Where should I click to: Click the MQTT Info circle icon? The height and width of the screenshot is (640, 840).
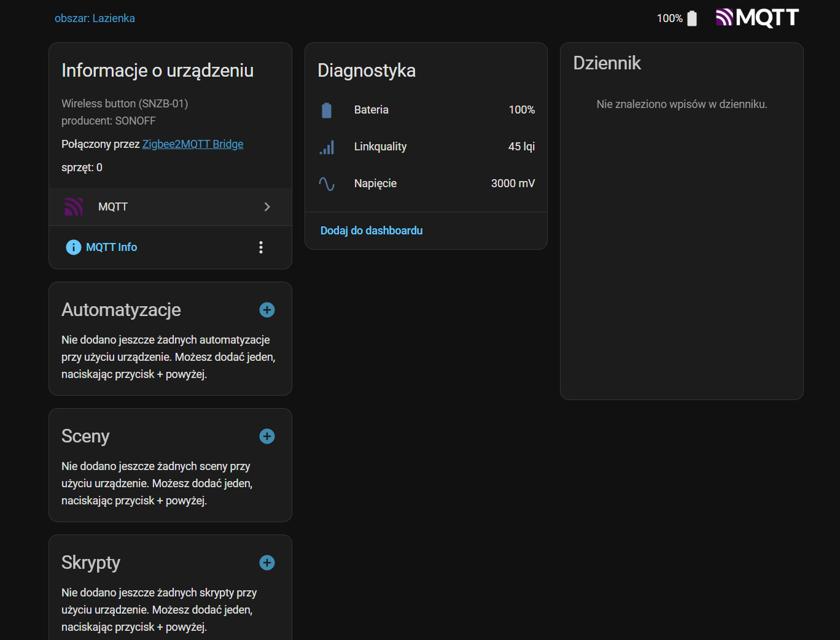tap(73, 247)
